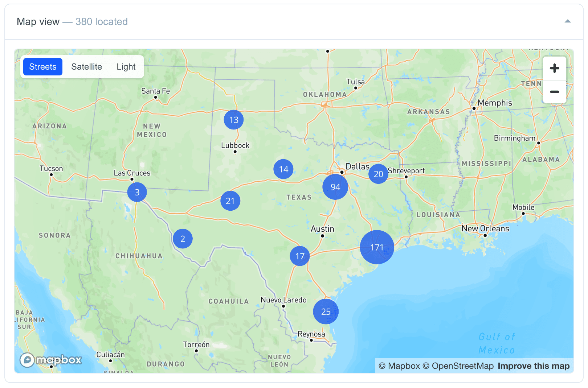Image resolution: width=588 pixels, height=388 pixels.
Task: Expand the 13 cluster above Lubbock
Action: point(234,120)
